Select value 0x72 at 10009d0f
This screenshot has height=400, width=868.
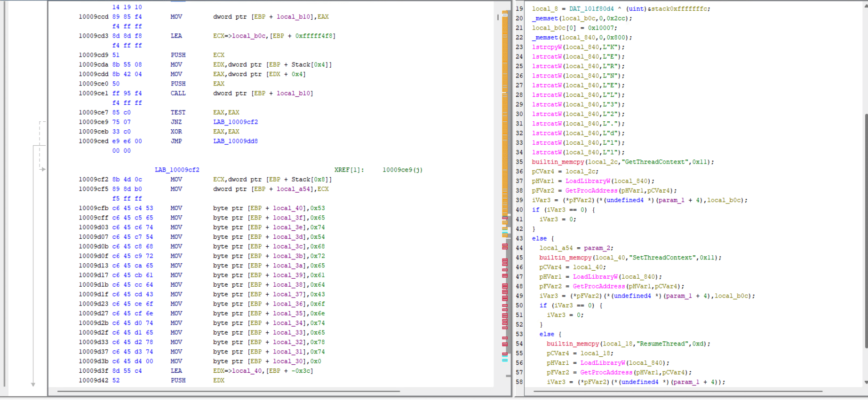[317, 256]
